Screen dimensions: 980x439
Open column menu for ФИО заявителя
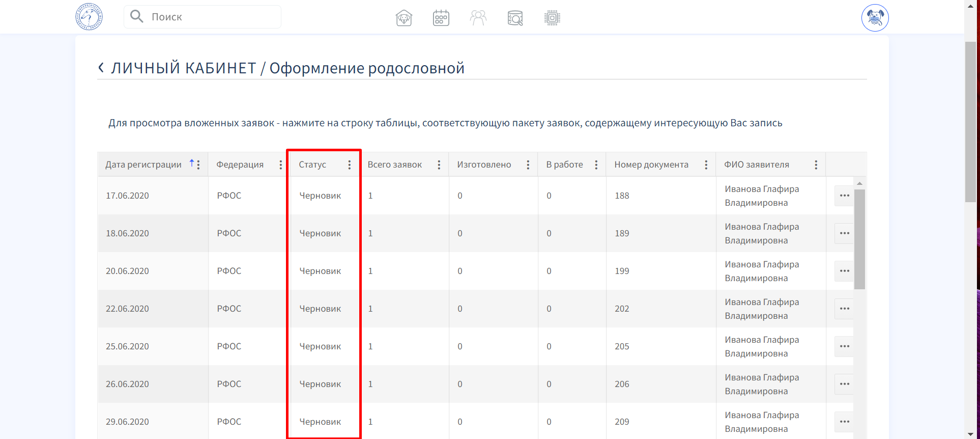[x=816, y=164]
